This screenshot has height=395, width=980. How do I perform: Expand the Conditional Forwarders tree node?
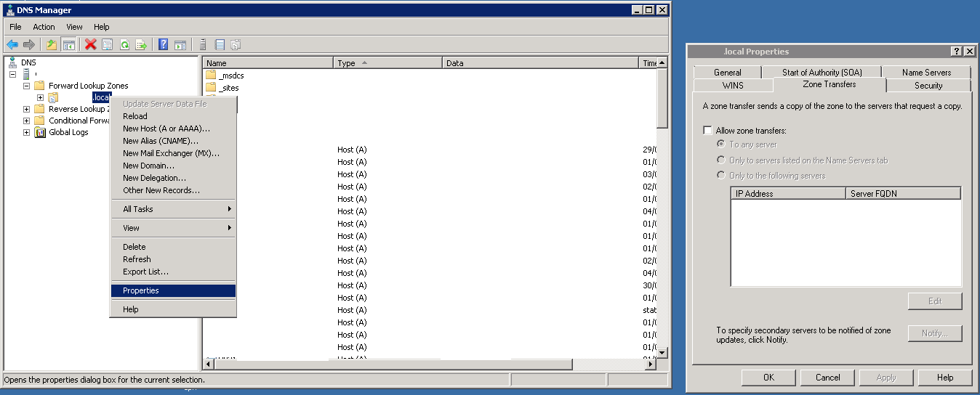27,121
